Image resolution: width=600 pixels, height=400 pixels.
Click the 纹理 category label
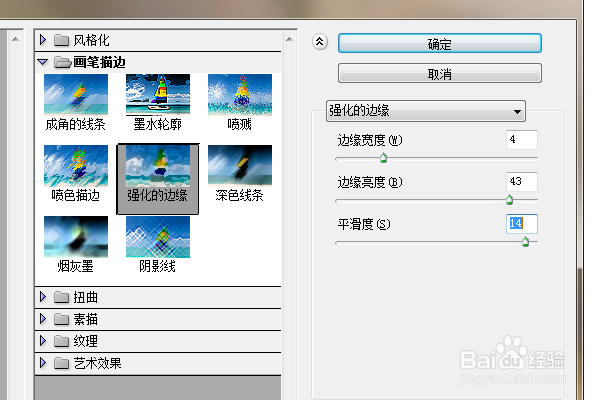tap(86, 341)
